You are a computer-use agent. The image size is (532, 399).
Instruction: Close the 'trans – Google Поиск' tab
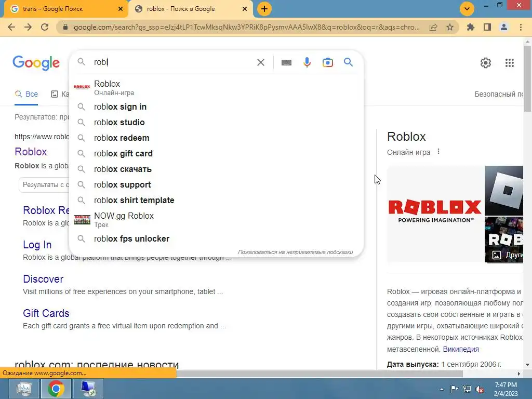121,9
